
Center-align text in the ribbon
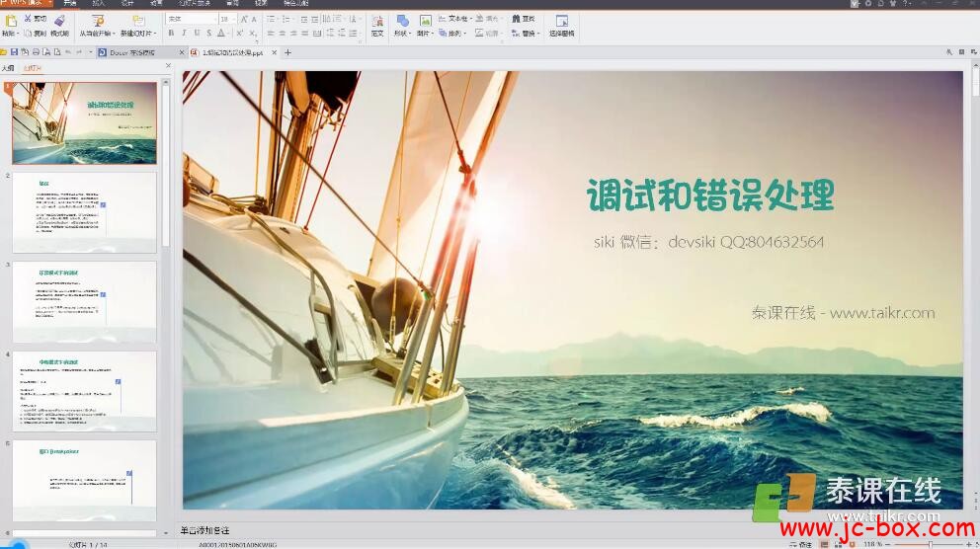click(x=282, y=34)
